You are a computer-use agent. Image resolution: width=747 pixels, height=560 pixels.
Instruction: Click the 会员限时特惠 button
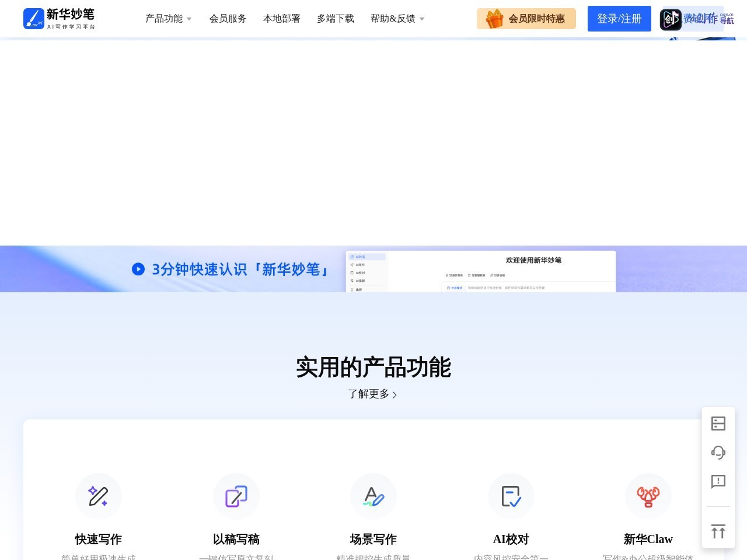(x=526, y=19)
